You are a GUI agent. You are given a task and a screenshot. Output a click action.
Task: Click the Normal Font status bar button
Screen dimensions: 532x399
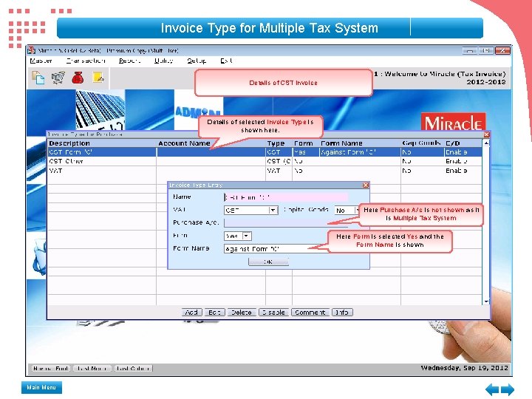point(51,368)
